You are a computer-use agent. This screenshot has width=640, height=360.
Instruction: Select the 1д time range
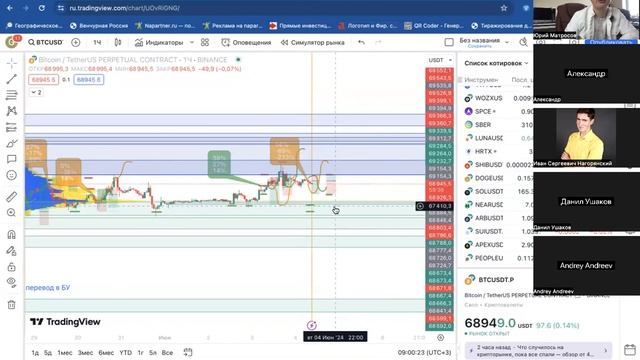36,353
